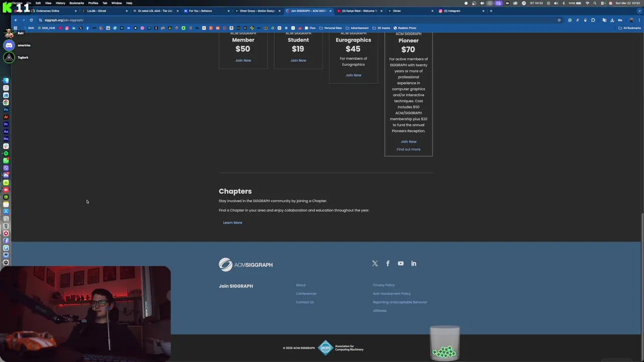
Task: Click Join Now under Pioneer $70
Action: pyautogui.click(x=409, y=141)
